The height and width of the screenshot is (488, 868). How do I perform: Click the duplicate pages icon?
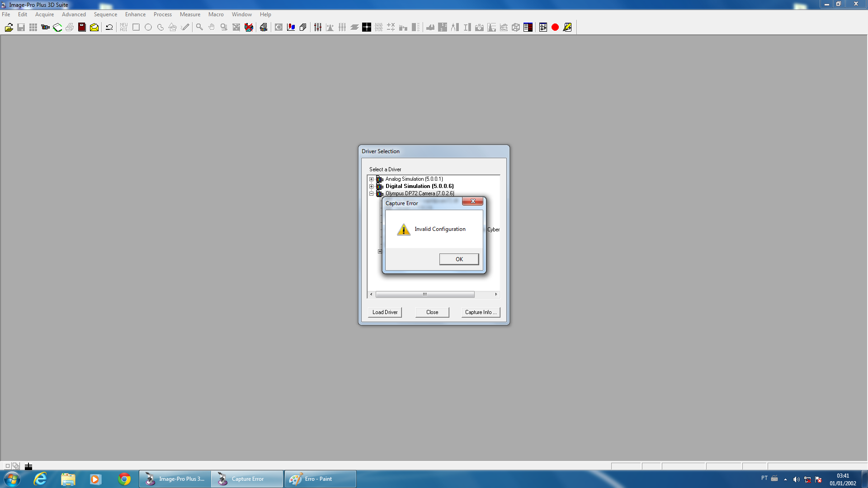(303, 28)
